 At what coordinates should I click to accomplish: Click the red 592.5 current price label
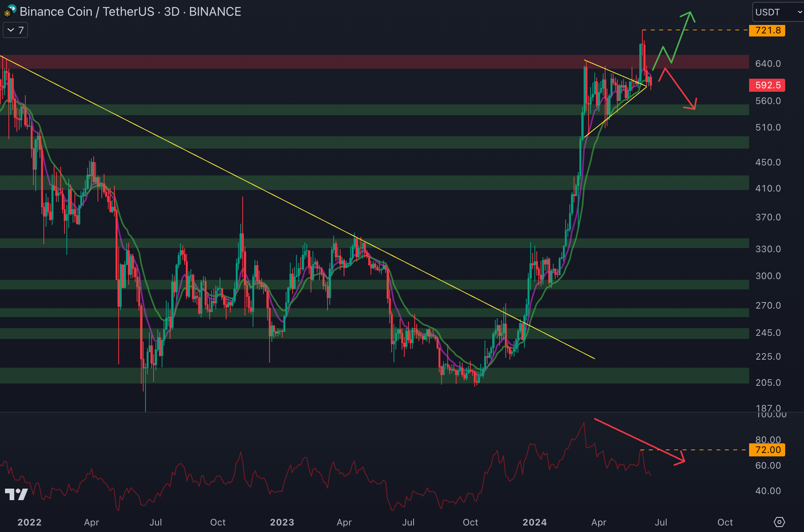767,85
